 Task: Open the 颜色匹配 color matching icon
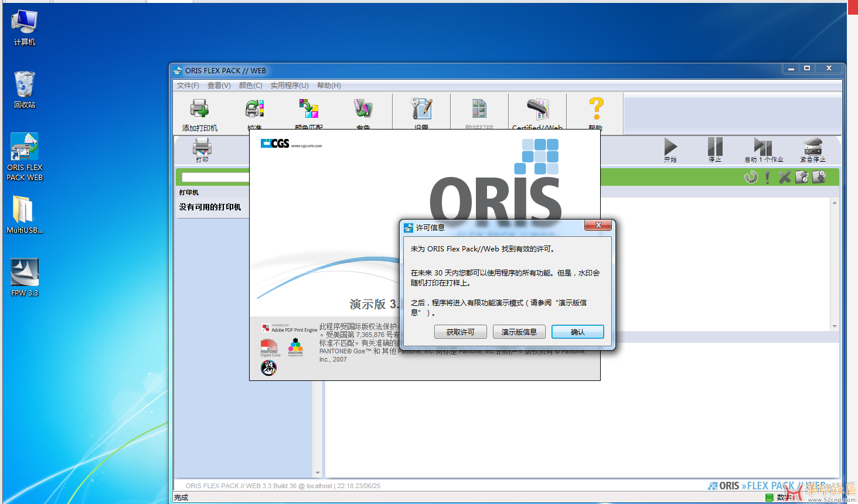pyautogui.click(x=309, y=108)
